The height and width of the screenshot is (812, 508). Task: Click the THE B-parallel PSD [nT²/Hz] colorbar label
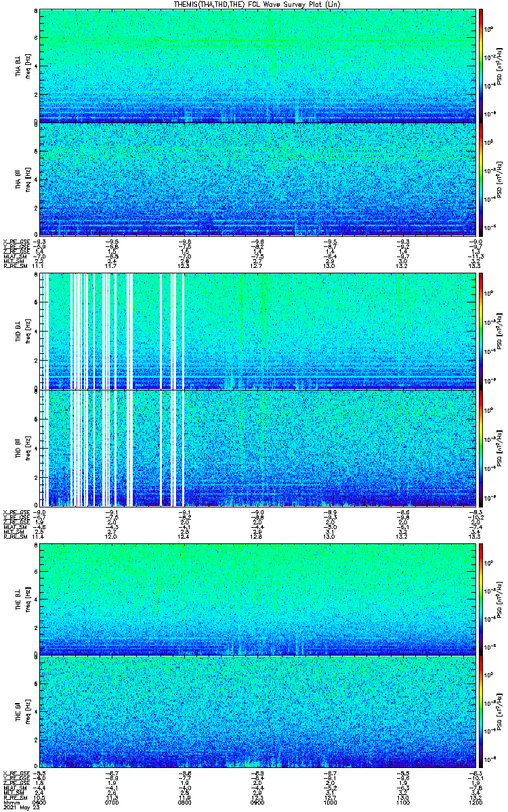tap(499, 711)
